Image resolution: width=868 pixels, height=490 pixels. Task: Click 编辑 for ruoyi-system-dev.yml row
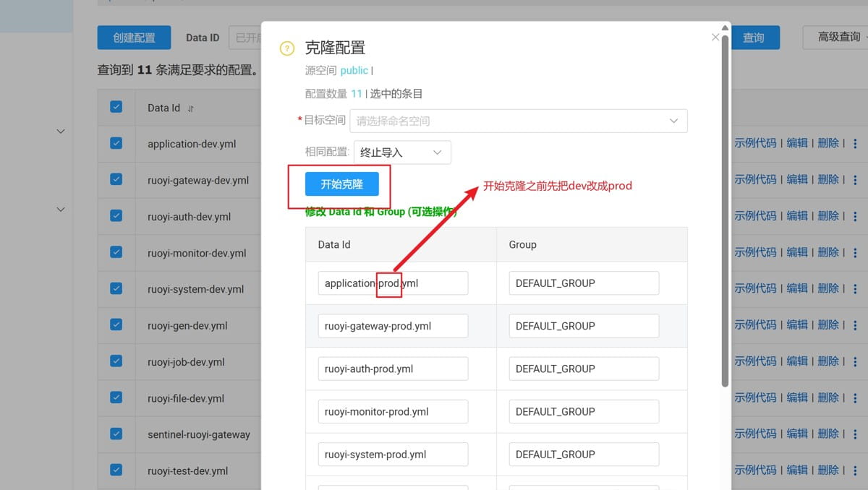click(797, 288)
